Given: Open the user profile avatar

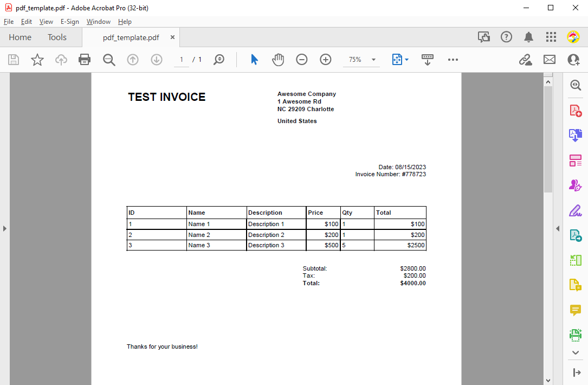Looking at the screenshot, I should (x=573, y=37).
